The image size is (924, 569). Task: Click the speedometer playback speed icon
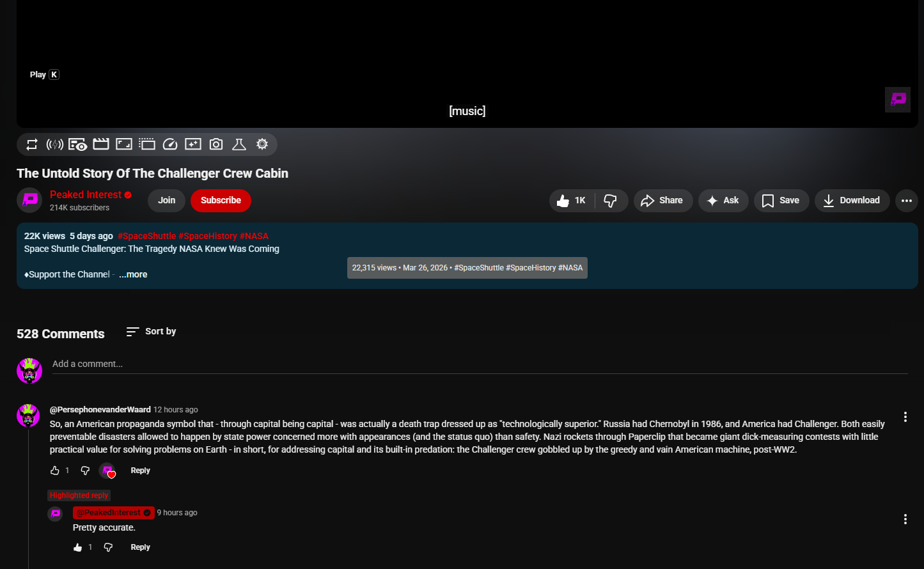[x=170, y=144]
